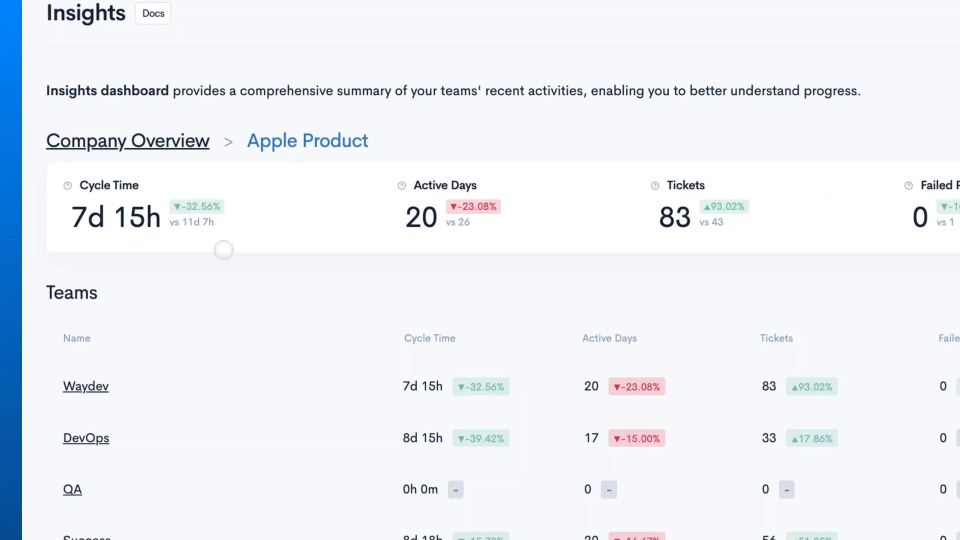
Task: Sort by Cycle Time column header
Action: (429, 338)
